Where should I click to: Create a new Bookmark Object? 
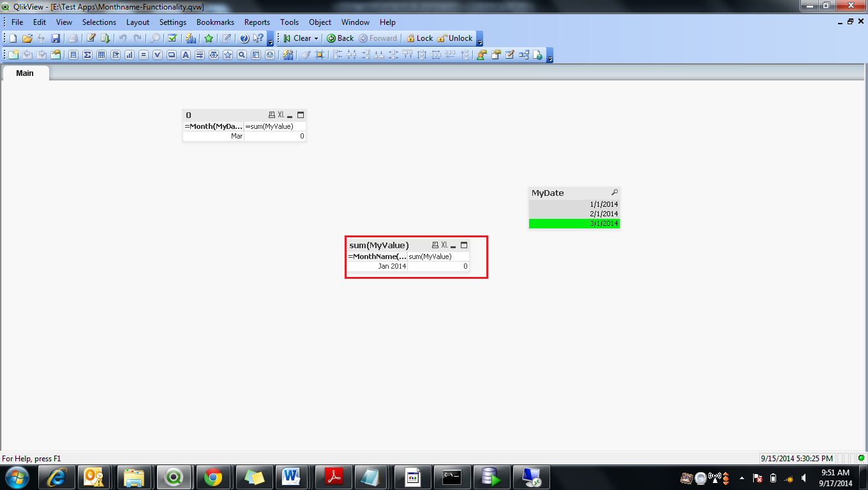pyautogui.click(x=228, y=55)
